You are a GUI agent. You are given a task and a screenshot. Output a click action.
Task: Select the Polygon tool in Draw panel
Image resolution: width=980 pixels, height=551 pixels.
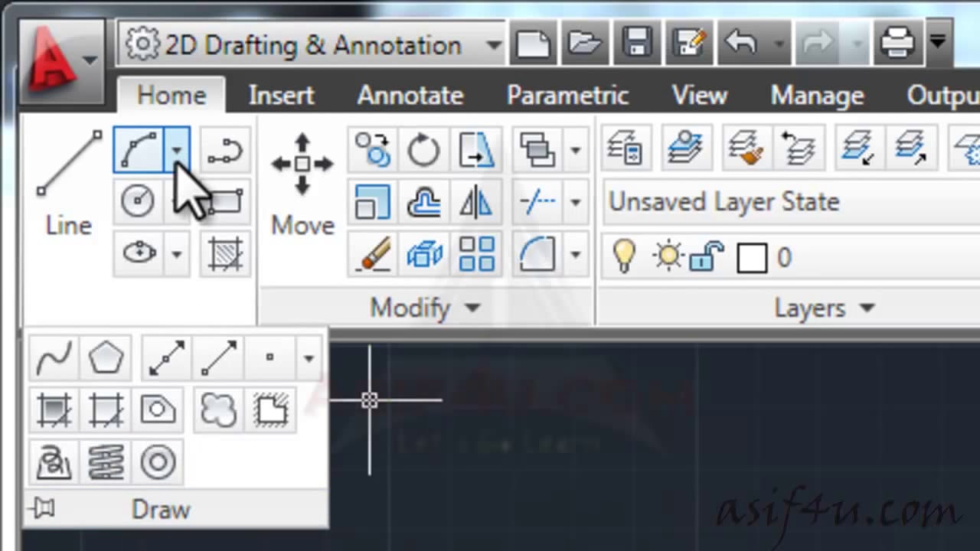click(106, 357)
